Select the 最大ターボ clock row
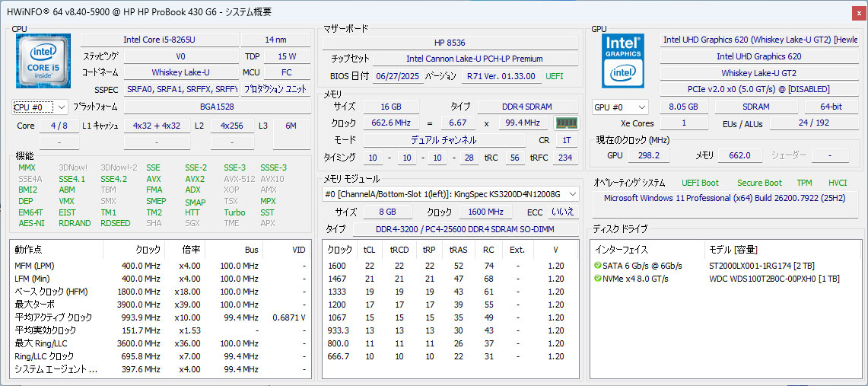The height and width of the screenshot is (386, 868). click(160, 304)
